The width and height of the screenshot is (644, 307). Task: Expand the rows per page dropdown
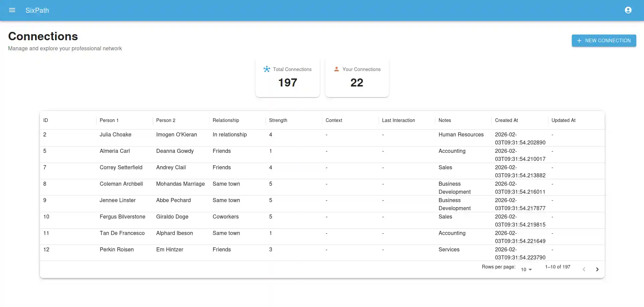tap(526, 269)
